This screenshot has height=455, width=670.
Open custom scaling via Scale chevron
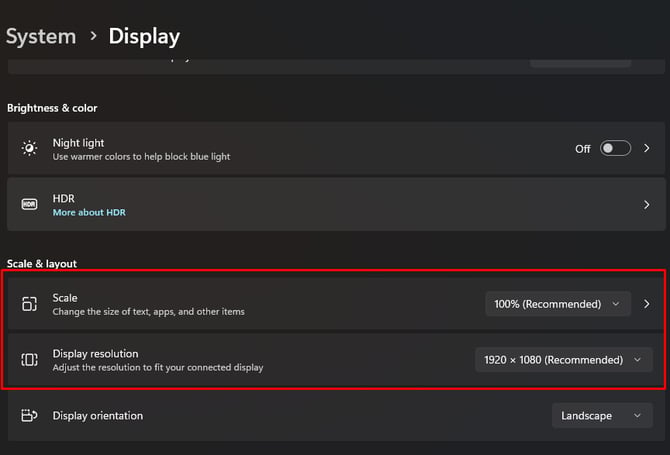coord(646,304)
